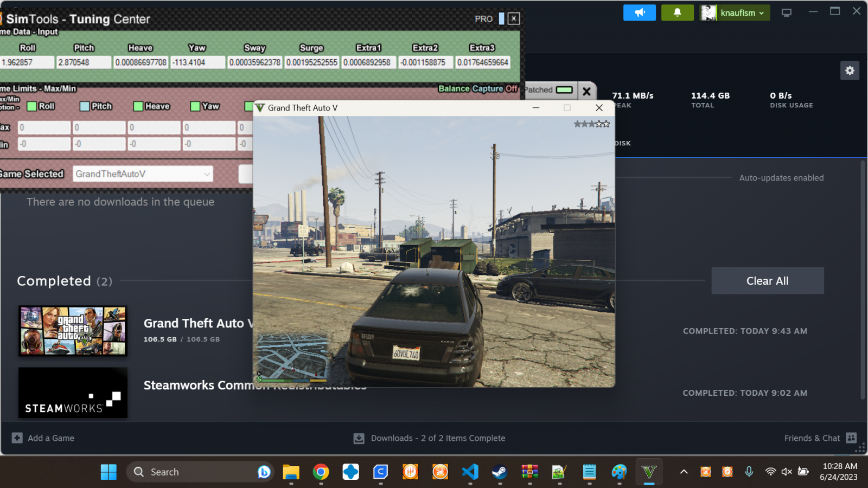868x488 pixels.
Task: Click the Grand Theft Auto V cover thumbnail
Action: (x=73, y=331)
